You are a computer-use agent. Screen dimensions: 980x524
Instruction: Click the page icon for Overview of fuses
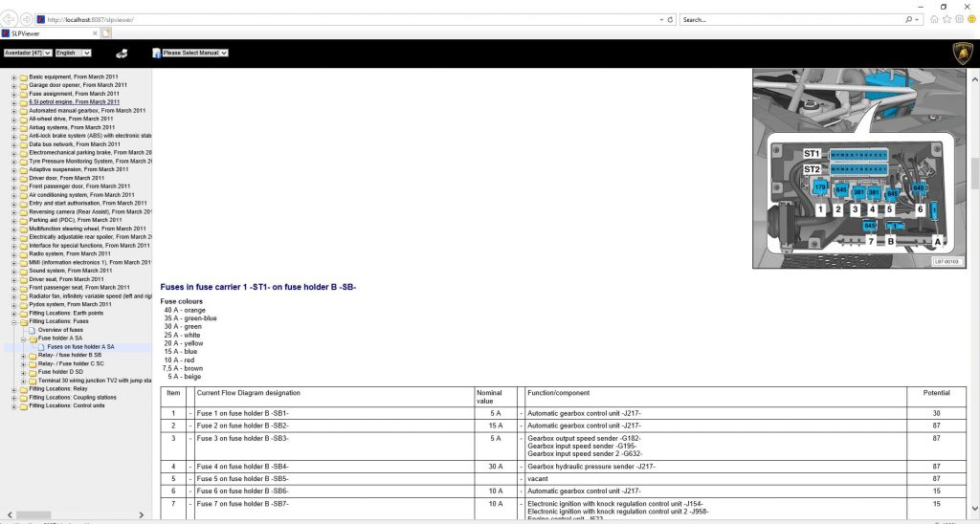(x=33, y=330)
